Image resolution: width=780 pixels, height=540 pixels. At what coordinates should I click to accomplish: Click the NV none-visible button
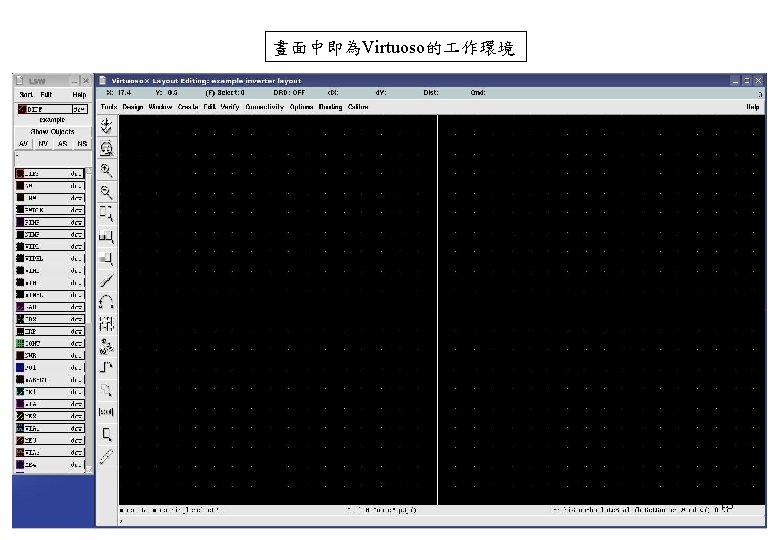(x=43, y=144)
